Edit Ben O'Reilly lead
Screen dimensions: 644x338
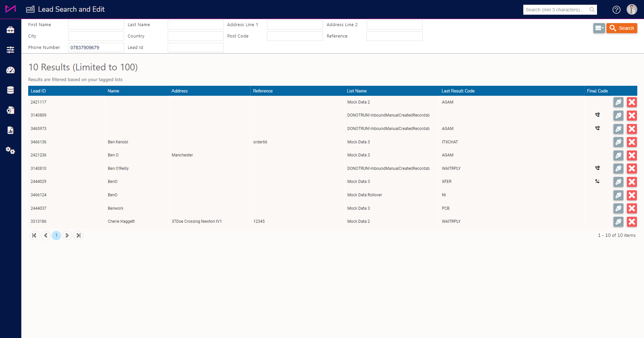619,168
